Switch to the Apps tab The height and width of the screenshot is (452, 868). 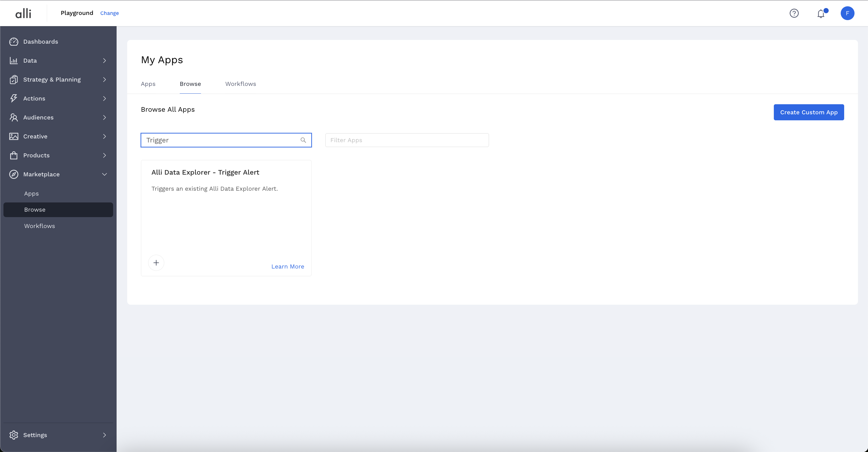tap(148, 84)
